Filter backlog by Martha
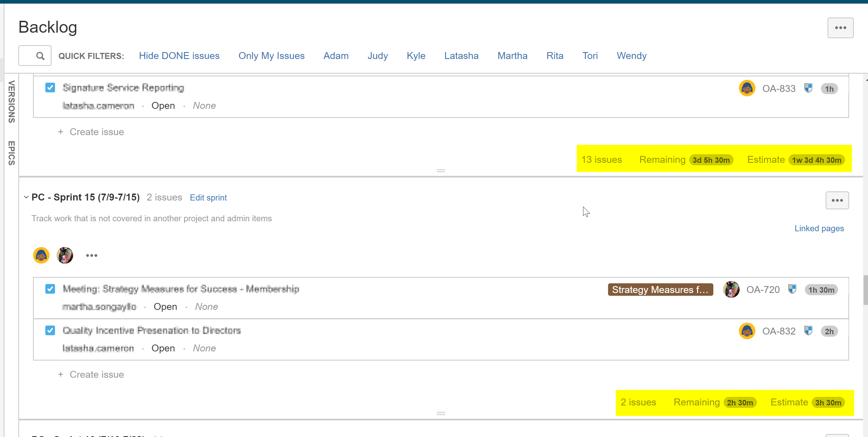 click(x=512, y=56)
